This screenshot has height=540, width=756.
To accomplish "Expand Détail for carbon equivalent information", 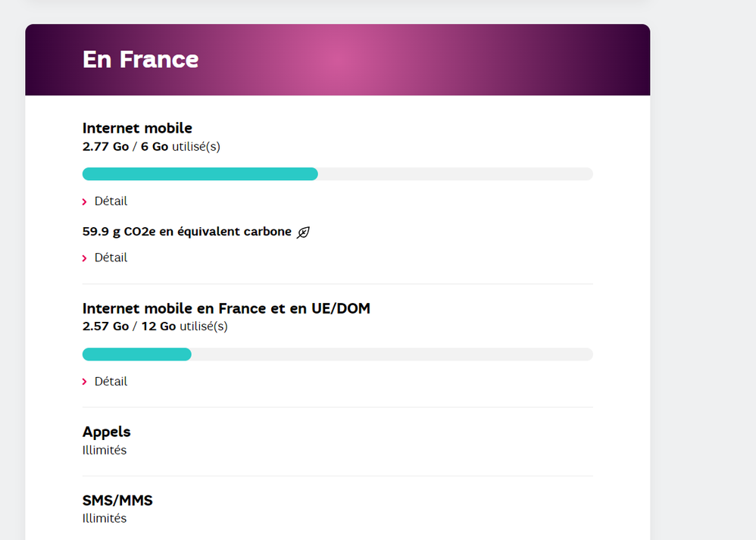I will (x=111, y=258).
